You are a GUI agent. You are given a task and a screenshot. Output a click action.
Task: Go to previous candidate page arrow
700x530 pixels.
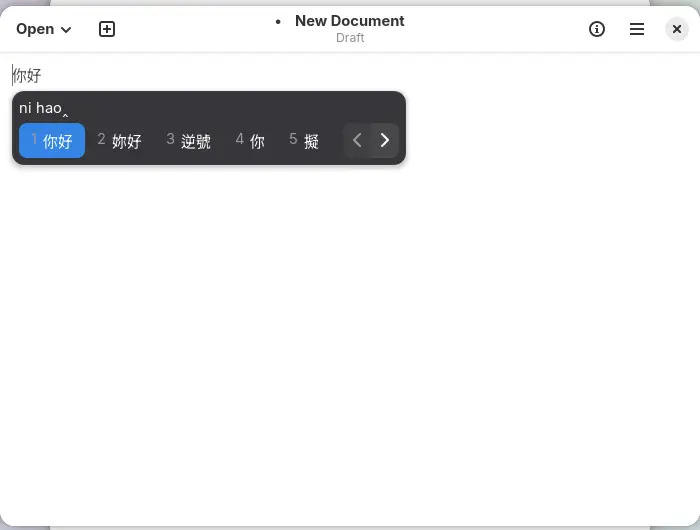[357, 141]
